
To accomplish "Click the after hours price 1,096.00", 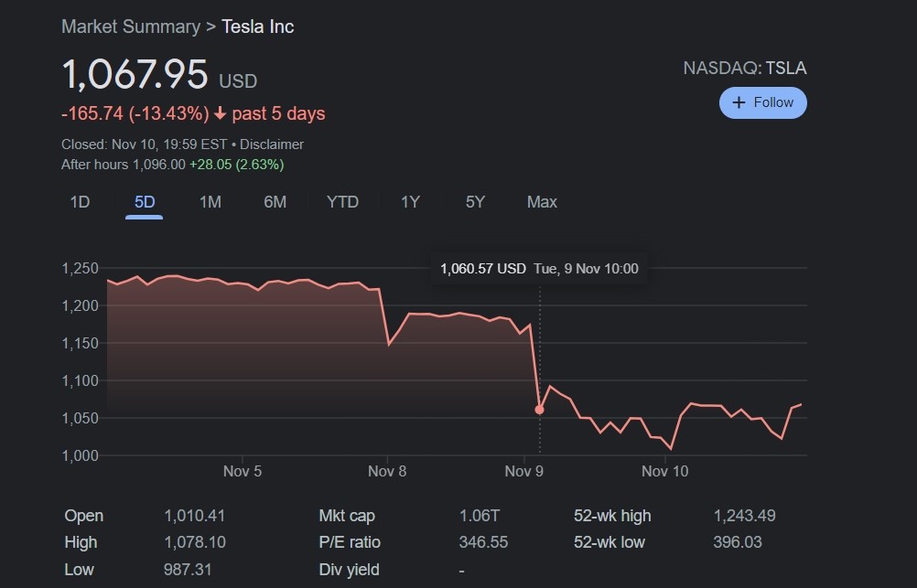I will 159,165.
